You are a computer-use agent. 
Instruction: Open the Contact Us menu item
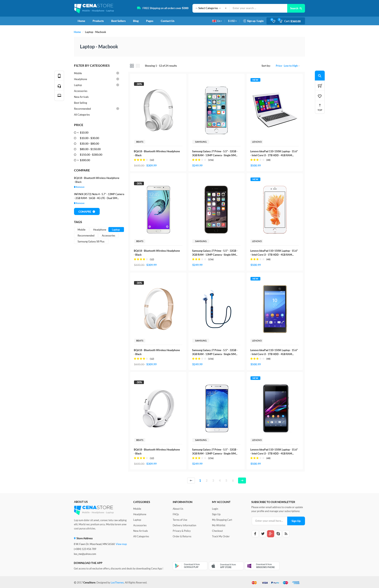pos(167,21)
